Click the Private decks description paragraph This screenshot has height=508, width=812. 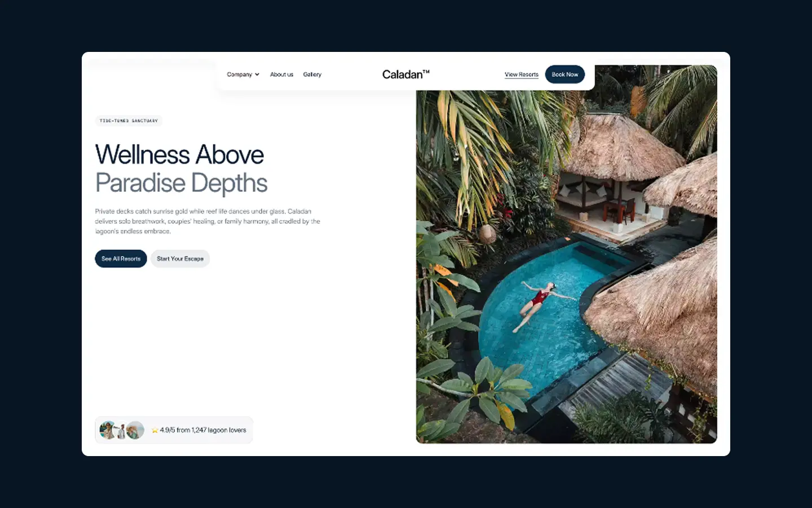tap(208, 221)
